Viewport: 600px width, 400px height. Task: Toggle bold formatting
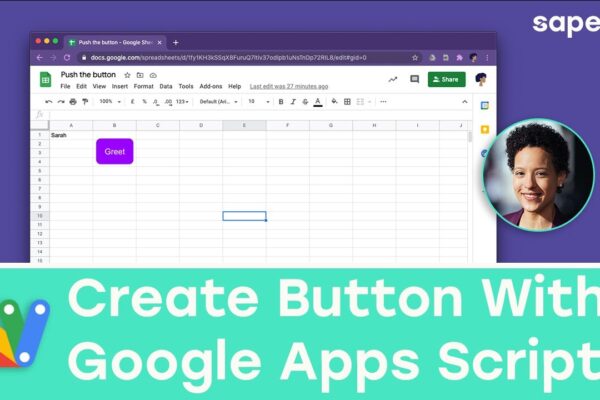point(281,102)
